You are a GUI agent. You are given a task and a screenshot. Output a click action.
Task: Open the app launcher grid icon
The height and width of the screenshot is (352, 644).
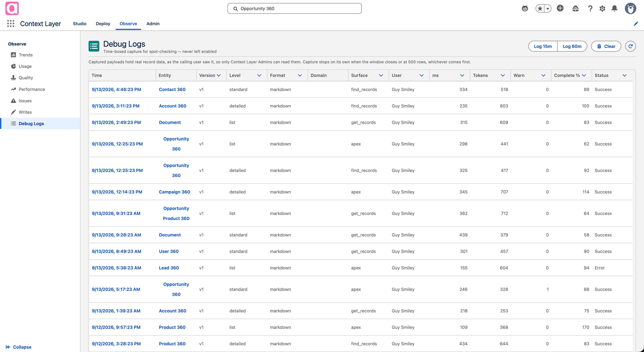coord(11,24)
